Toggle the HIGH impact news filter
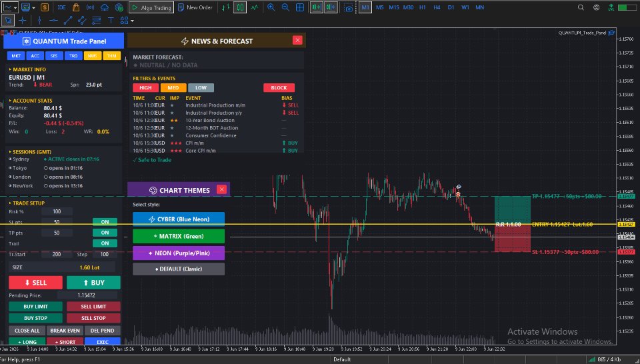 pos(145,88)
